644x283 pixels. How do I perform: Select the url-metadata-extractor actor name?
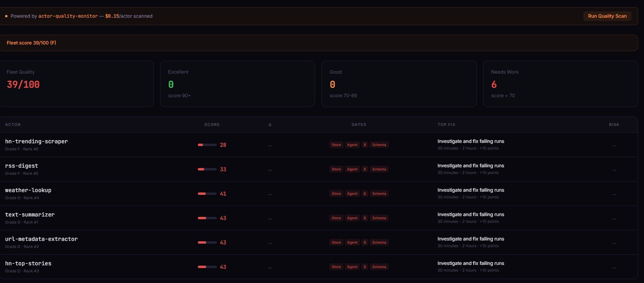pos(41,239)
